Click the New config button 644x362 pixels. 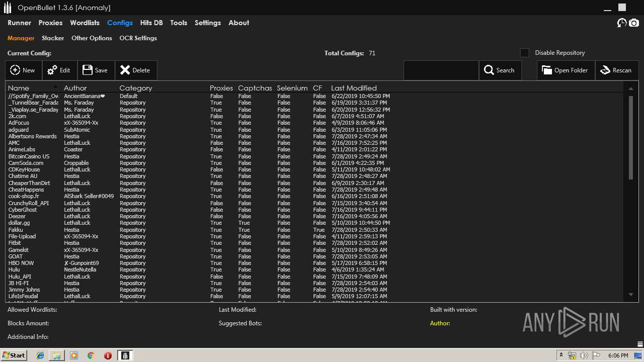tap(23, 70)
